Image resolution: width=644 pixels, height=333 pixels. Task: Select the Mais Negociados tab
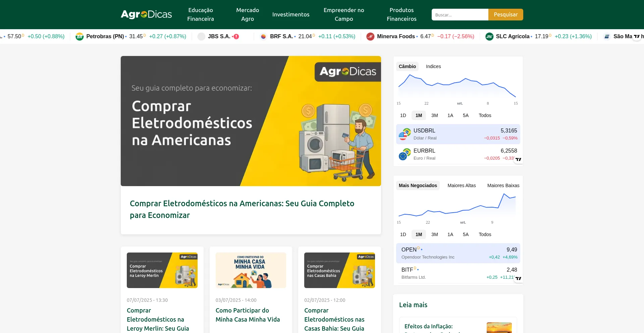[418, 185]
